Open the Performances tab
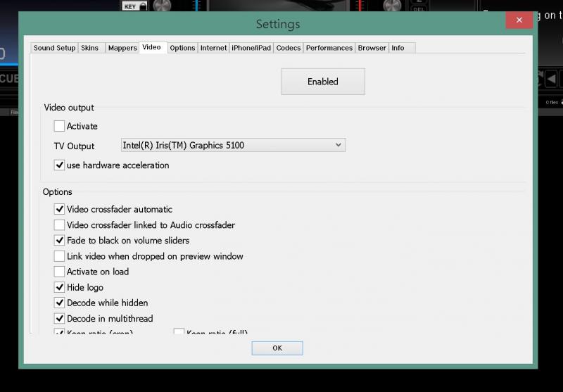The width and height of the screenshot is (563, 392). click(329, 48)
